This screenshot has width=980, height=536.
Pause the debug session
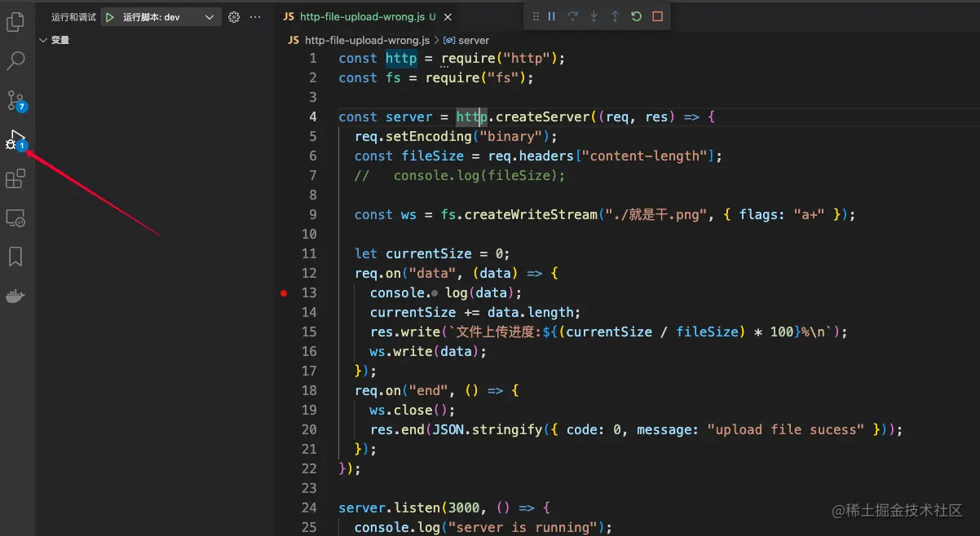[x=552, y=16]
